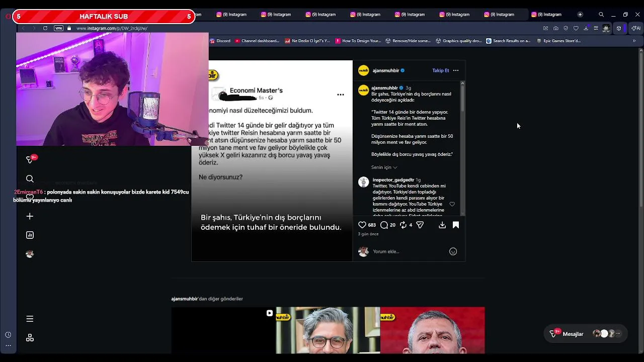
Task: Open Instagram messages icon with 9+ badge in sidebar
Action: click(x=30, y=160)
